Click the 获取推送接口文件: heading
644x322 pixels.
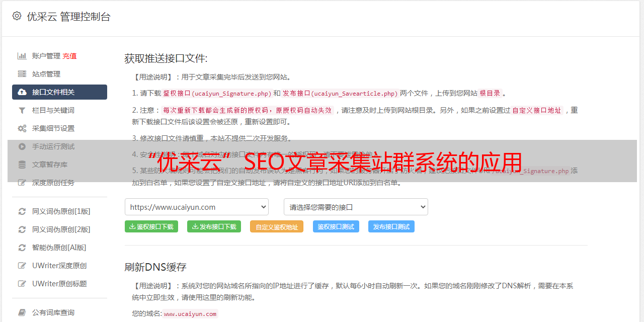pyautogui.click(x=166, y=58)
